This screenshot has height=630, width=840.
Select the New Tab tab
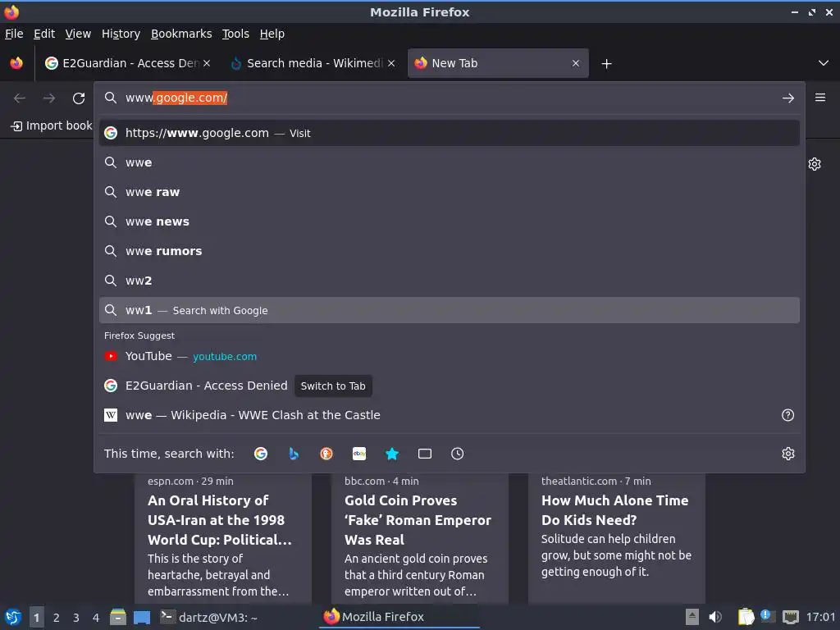pyautogui.click(x=498, y=63)
